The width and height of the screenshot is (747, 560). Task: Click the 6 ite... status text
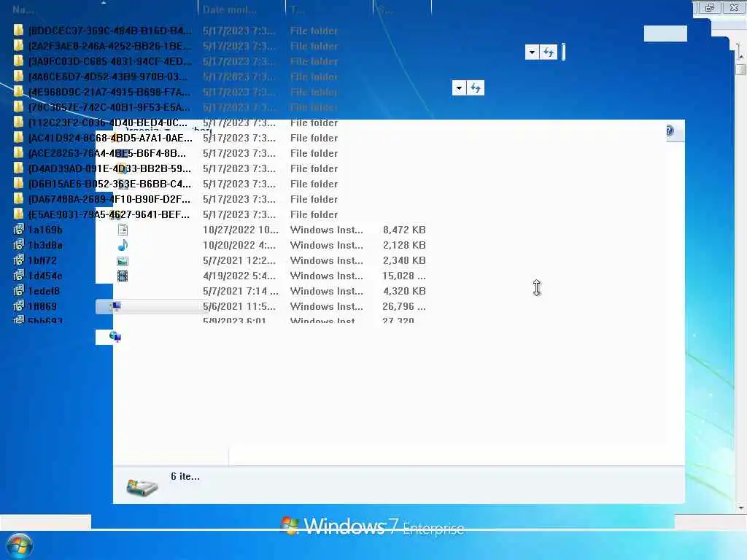[x=185, y=476]
